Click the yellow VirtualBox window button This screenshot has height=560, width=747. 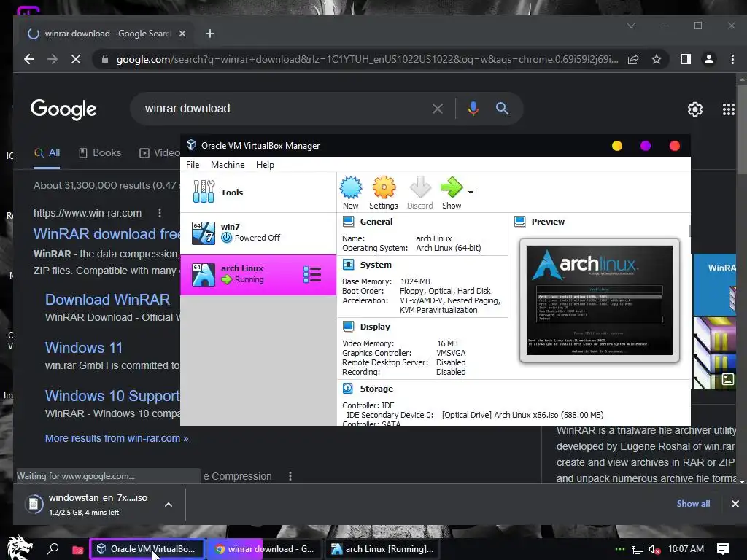coord(617,146)
